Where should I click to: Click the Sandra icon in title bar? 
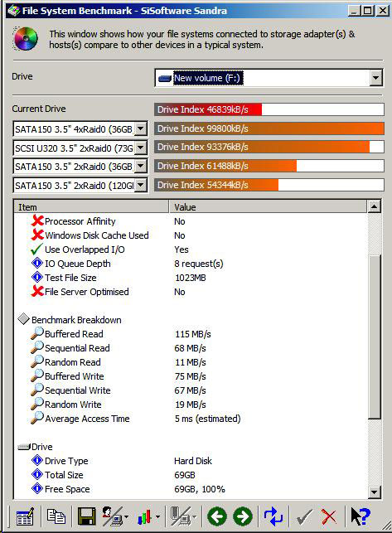pyautogui.click(x=13, y=11)
